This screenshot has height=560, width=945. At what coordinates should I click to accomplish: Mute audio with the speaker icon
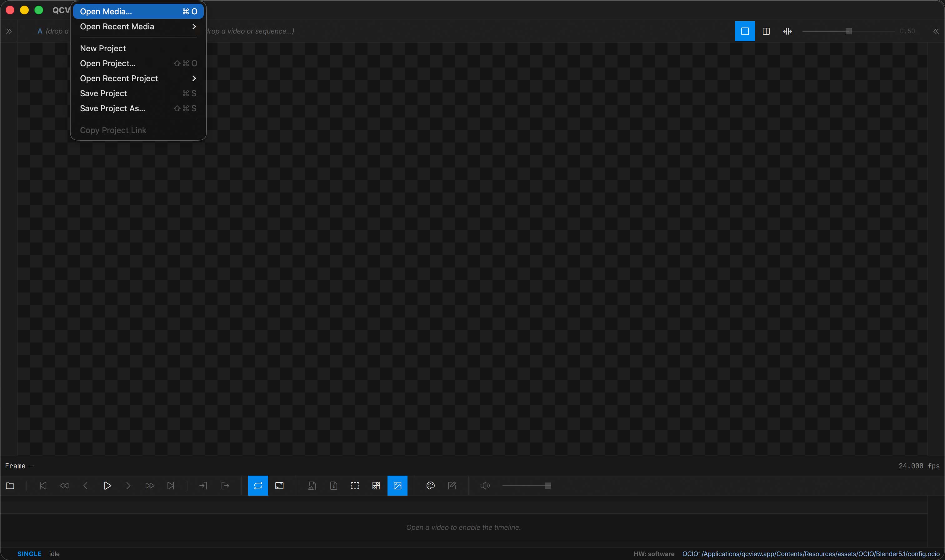[485, 486]
